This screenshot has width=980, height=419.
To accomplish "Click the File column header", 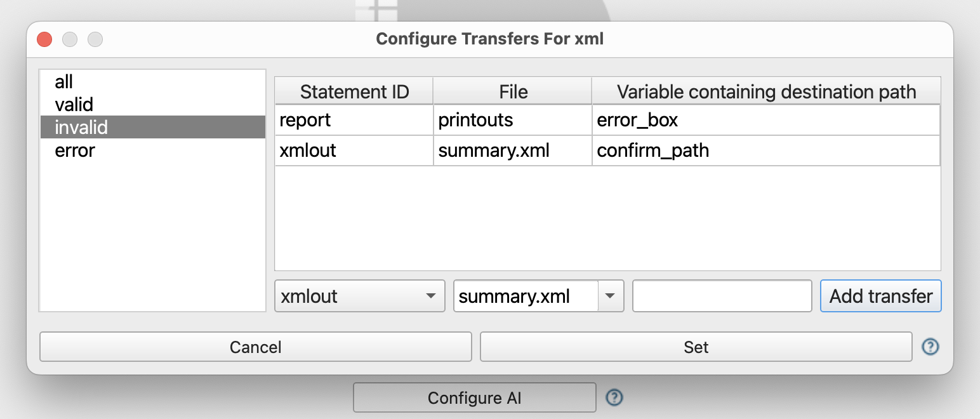I will (513, 91).
